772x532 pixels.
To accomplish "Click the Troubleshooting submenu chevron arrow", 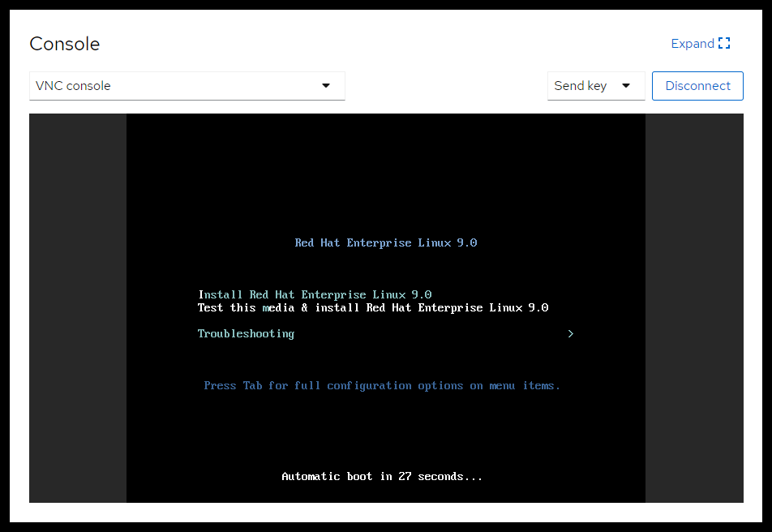I will (571, 334).
